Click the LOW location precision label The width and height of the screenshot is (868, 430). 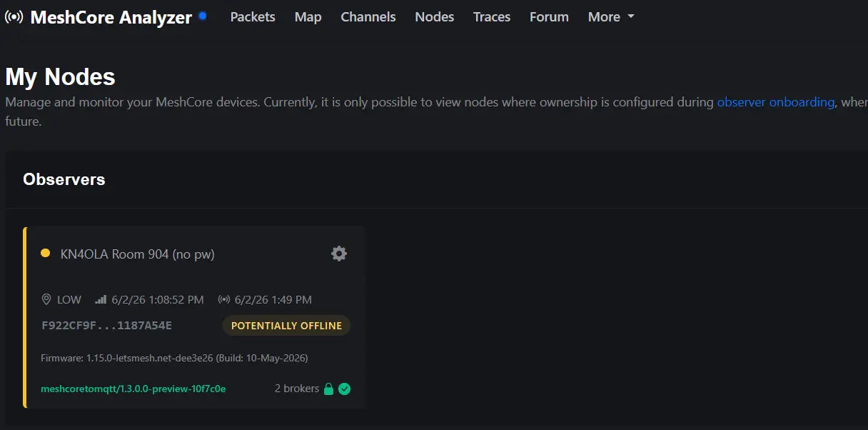click(x=69, y=299)
